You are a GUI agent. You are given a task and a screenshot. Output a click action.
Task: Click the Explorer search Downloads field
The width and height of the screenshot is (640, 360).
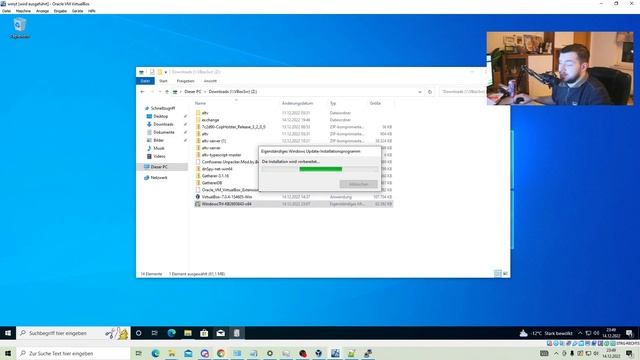click(x=464, y=92)
